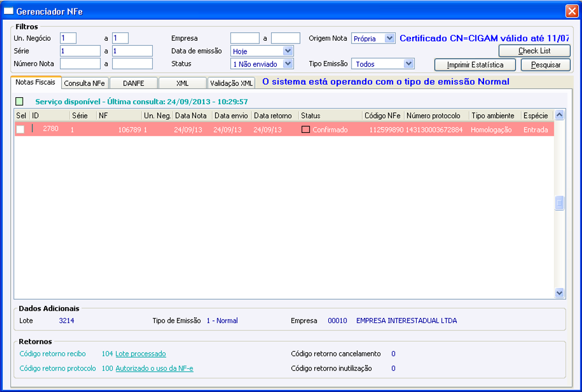Switch to the Consulta NFe tab
The height and width of the screenshot is (392, 582).
point(84,83)
